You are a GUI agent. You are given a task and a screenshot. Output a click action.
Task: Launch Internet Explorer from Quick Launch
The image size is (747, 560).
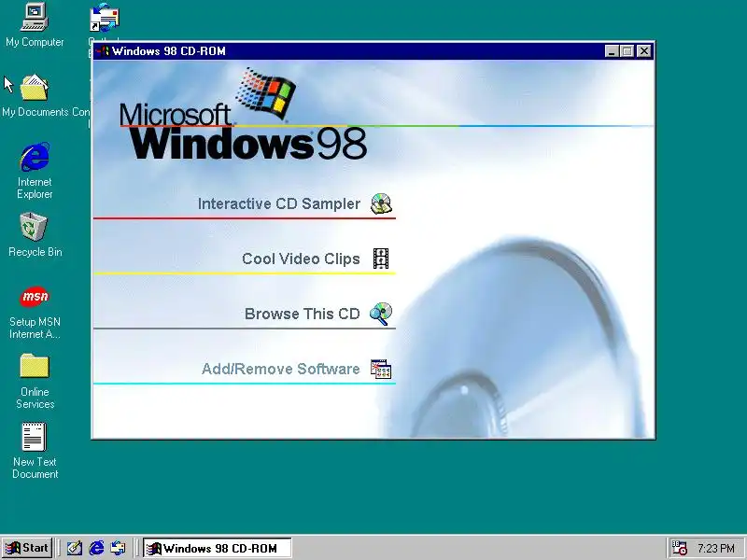(96, 548)
